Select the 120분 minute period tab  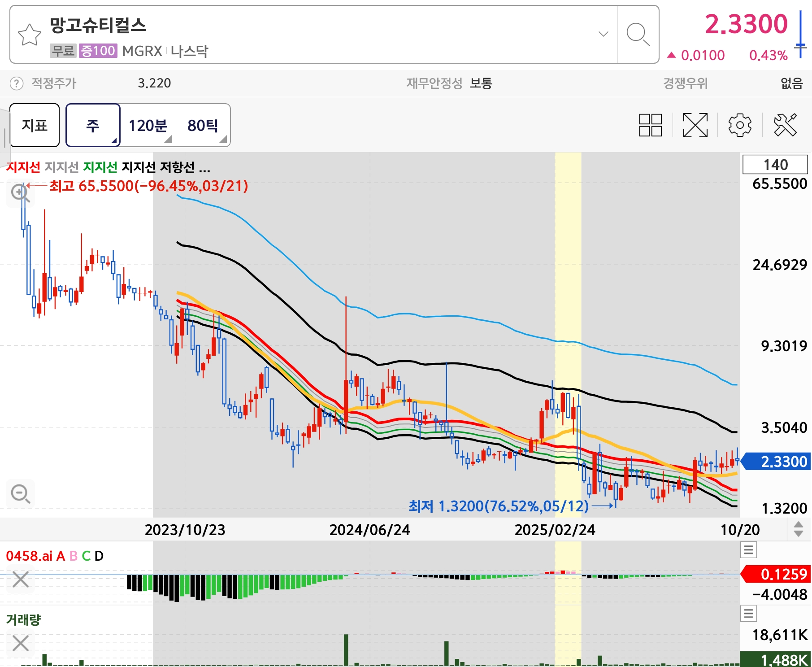pos(148,126)
